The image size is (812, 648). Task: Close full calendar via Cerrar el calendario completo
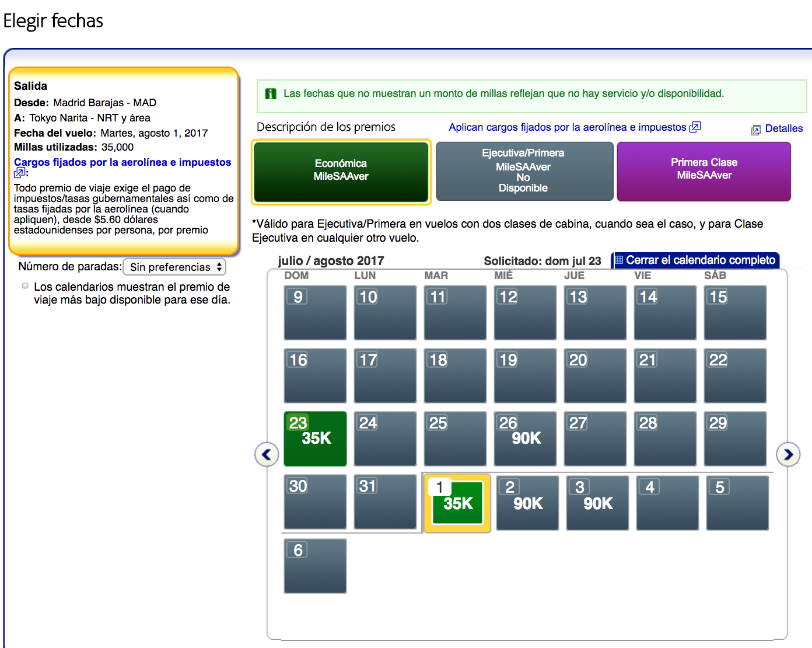point(695,260)
